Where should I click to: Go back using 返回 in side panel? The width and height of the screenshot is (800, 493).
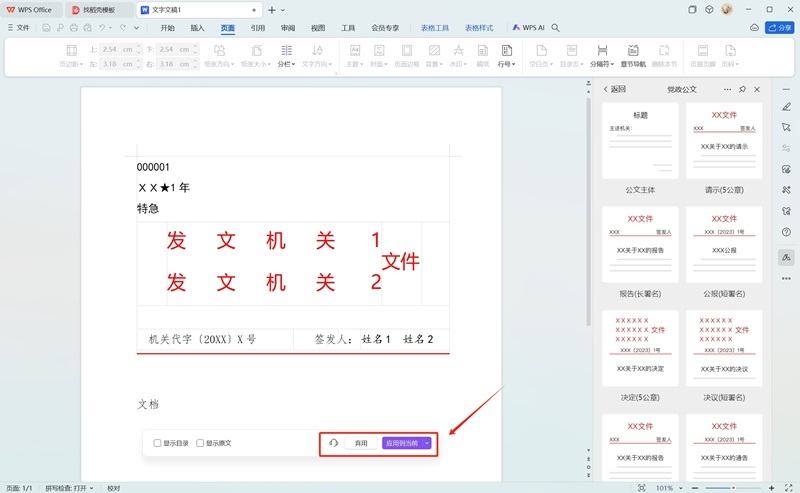tap(614, 89)
